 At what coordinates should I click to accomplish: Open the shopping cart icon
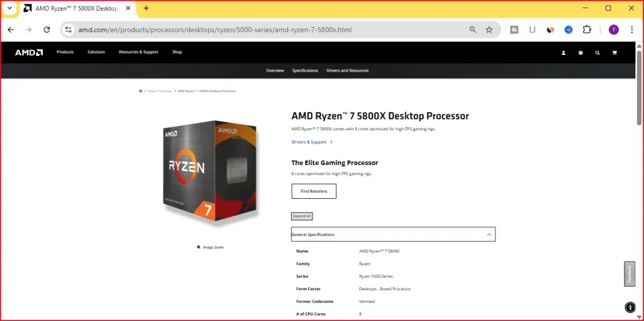(x=614, y=53)
